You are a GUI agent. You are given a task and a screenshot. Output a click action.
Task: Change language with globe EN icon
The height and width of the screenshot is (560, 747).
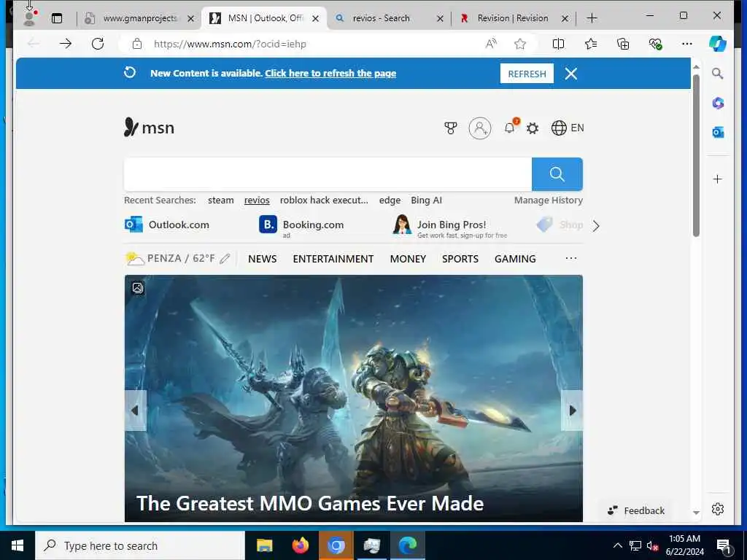568,128
